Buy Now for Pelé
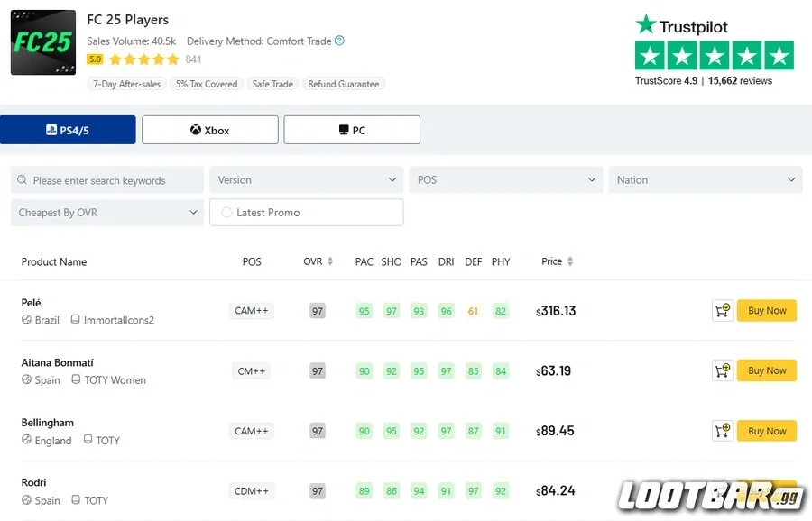The height and width of the screenshot is (521, 812). point(767,311)
